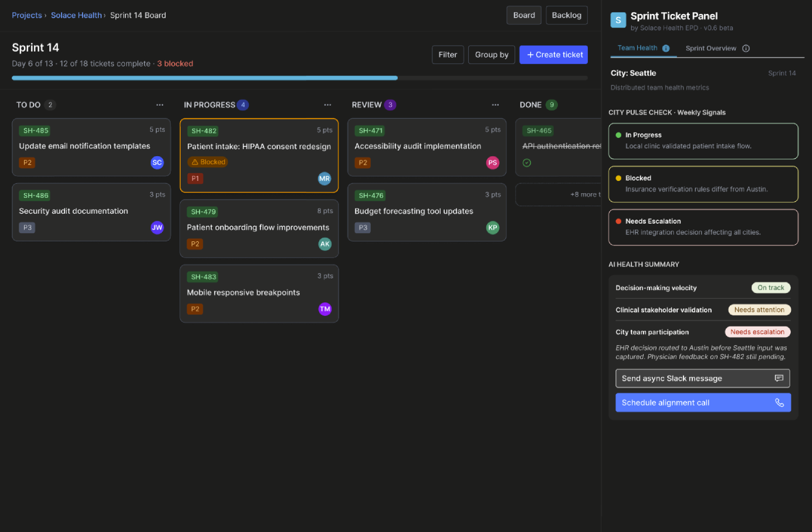Screen dimensions: 812x532
Task: Click the SH-482 ticket ID
Action: pos(204,131)
